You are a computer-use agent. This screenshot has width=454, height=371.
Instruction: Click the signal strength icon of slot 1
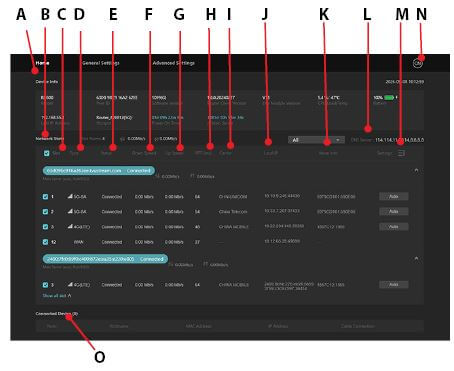pos(70,196)
